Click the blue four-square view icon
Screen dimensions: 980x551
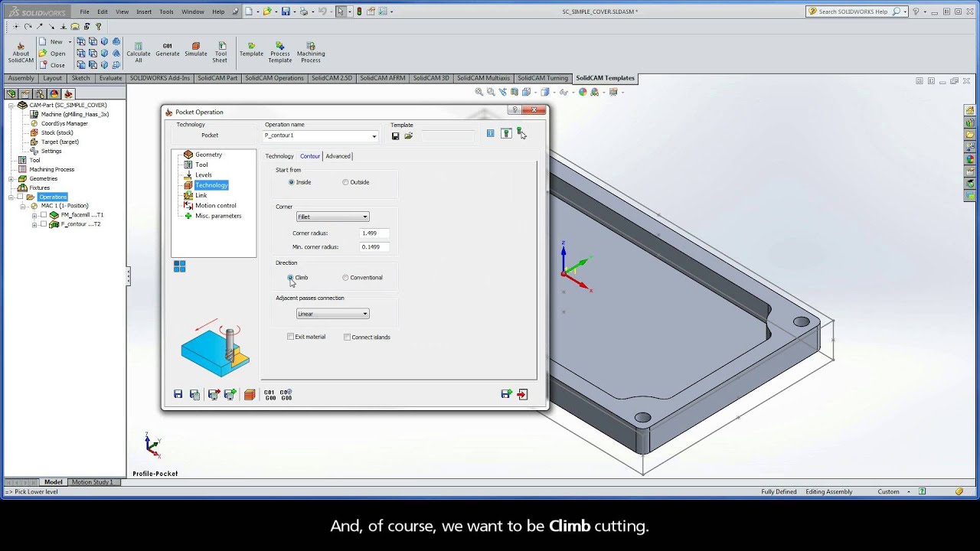tap(180, 266)
